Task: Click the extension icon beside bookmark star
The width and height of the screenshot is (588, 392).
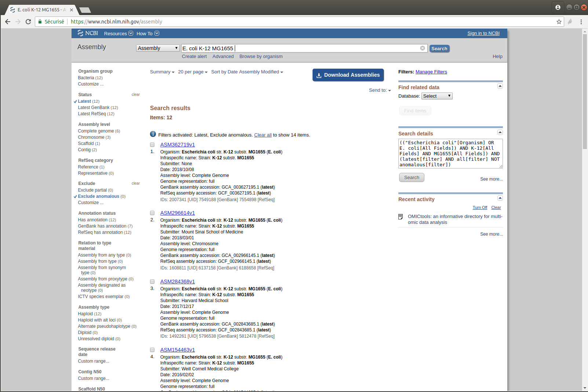Action: pos(570,22)
